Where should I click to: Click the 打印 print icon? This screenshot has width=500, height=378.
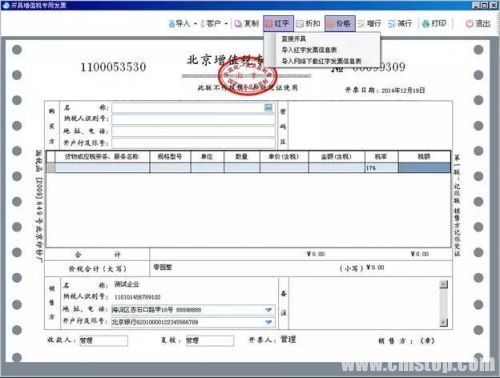click(x=434, y=24)
